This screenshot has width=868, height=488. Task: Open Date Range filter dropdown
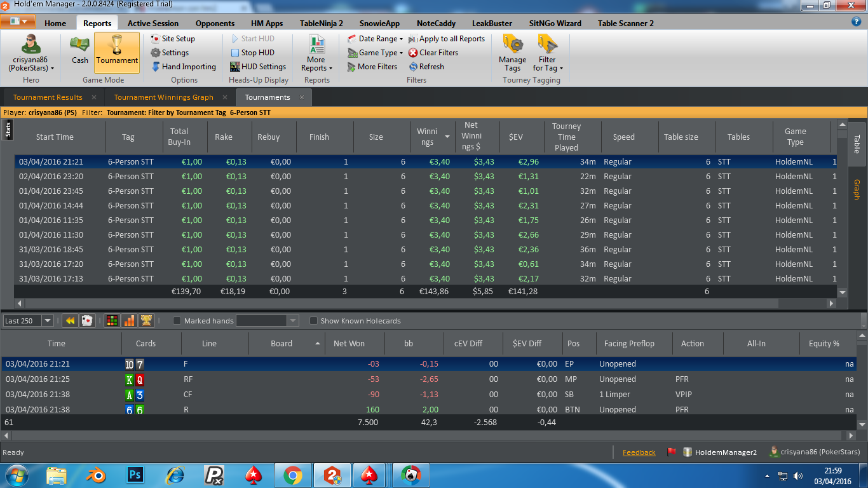coord(375,39)
